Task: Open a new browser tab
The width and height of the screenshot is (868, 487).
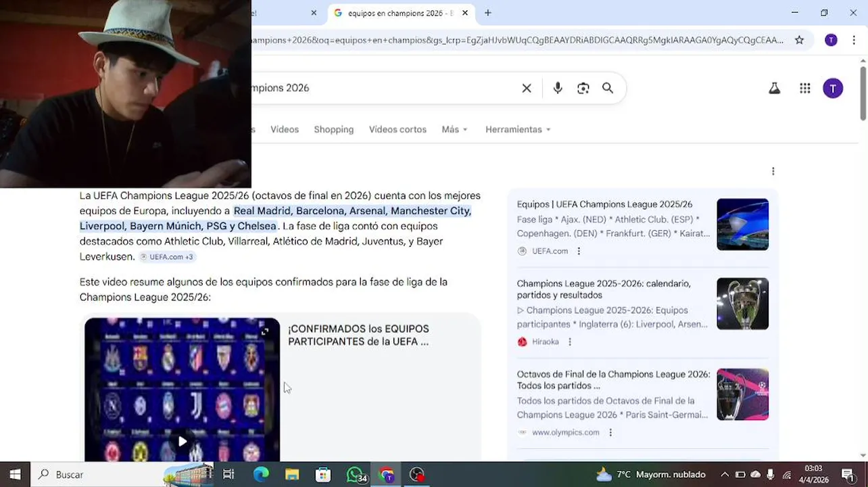Action: tap(488, 13)
